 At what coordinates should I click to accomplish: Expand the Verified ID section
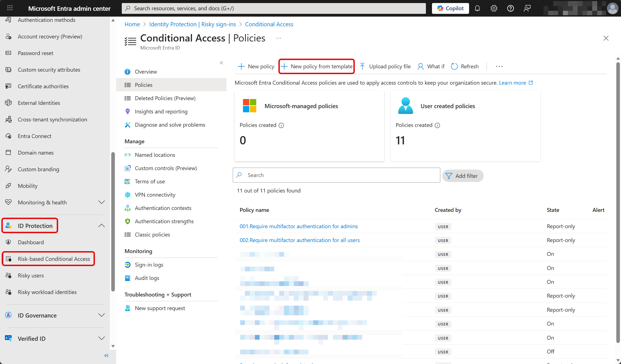102,339
